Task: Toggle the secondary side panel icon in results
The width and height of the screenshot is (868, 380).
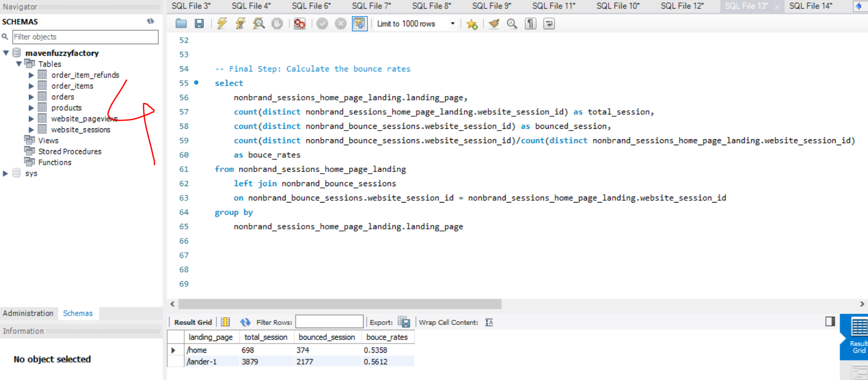Action: 830,321
